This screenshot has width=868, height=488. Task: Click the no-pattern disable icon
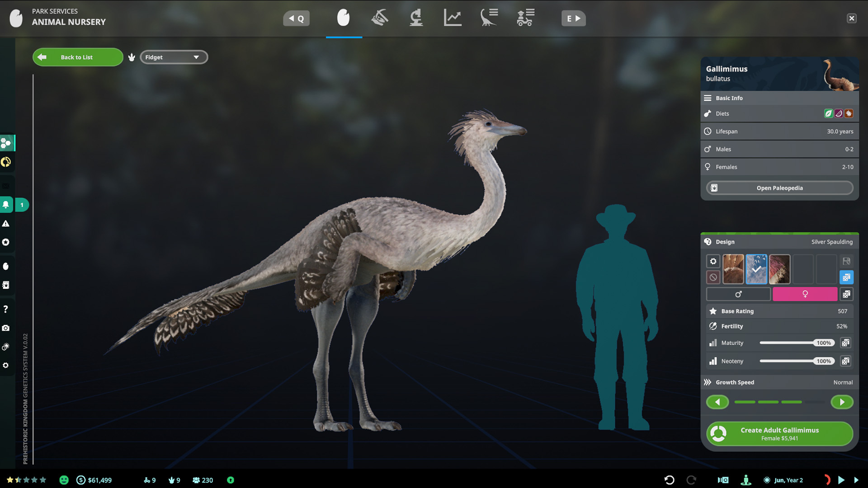(713, 277)
